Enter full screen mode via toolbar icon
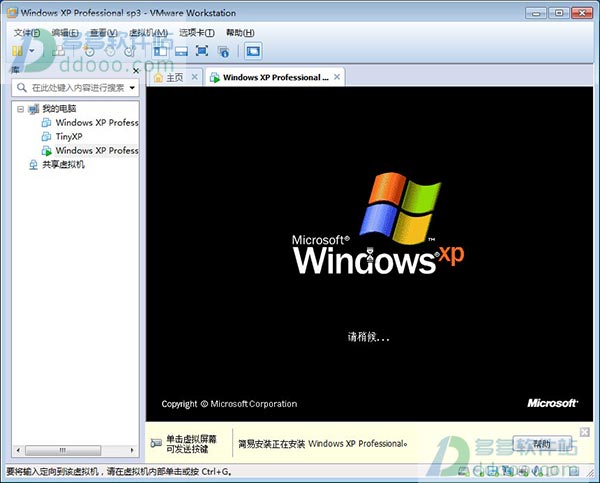The image size is (600, 483). click(x=202, y=51)
